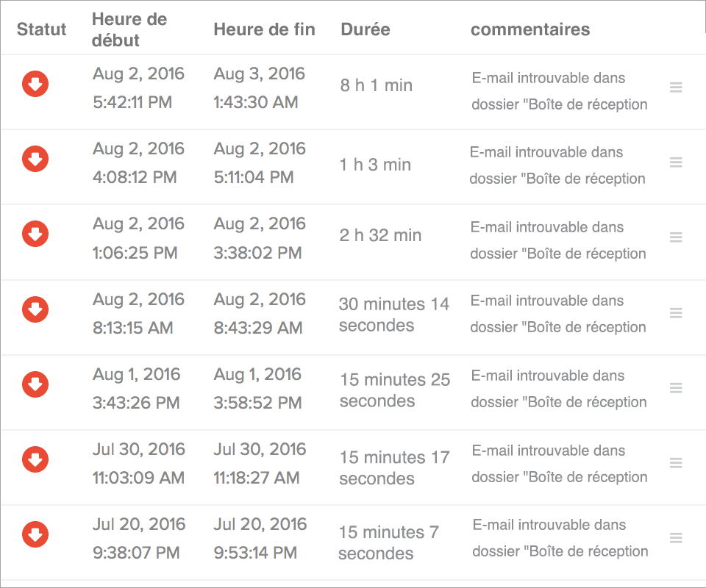Select the red status arrow on the 4:08 PM entry

35,159
